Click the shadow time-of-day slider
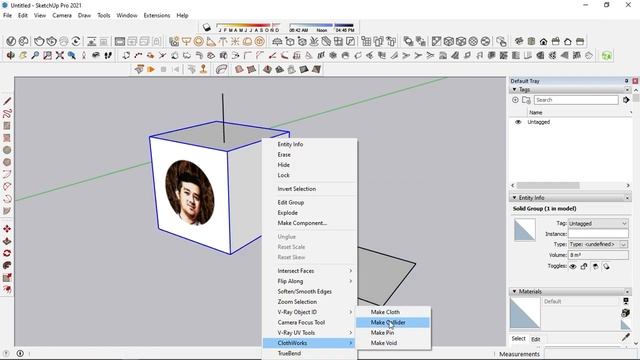 point(322,26)
